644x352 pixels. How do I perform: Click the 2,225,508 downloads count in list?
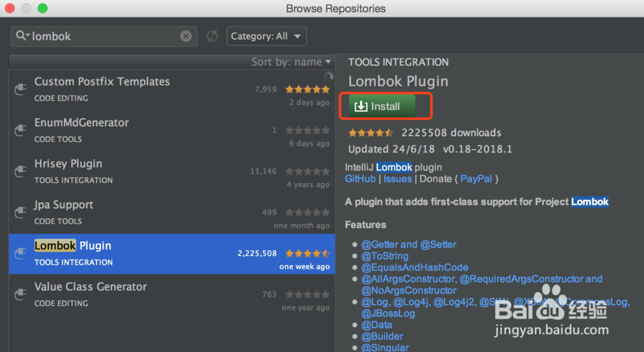[257, 253]
